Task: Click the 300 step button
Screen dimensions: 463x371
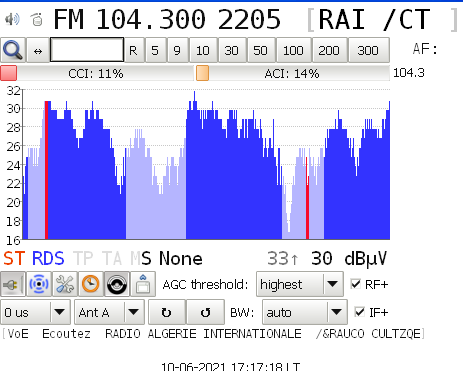Action: click(368, 50)
